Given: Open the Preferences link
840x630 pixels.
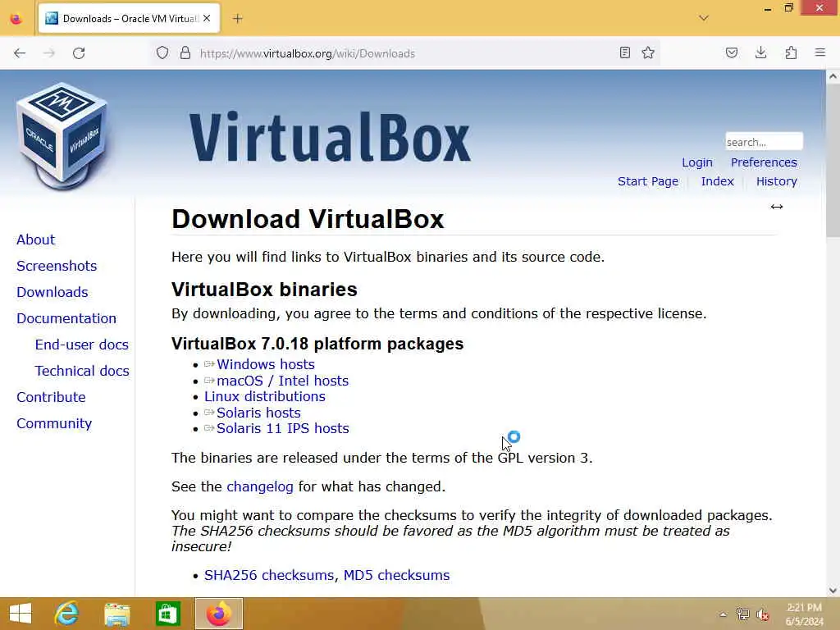Looking at the screenshot, I should [x=764, y=162].
